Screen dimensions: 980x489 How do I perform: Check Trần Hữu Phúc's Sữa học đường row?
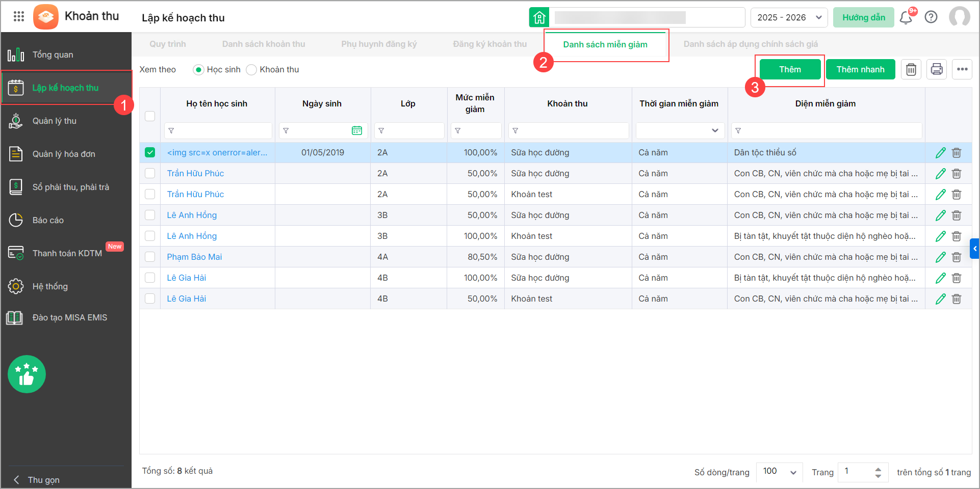(x=150, y=173)
